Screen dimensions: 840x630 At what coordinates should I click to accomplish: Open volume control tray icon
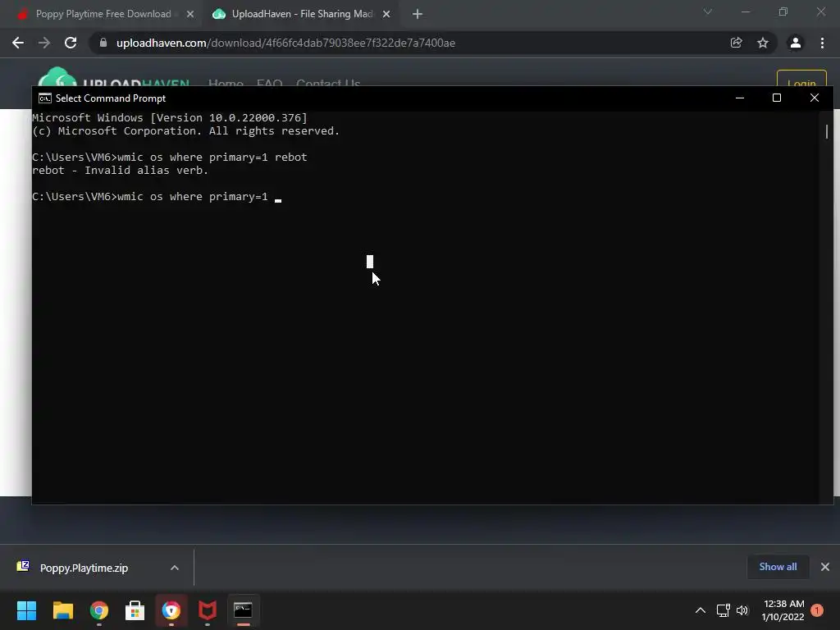coord(742,610)
